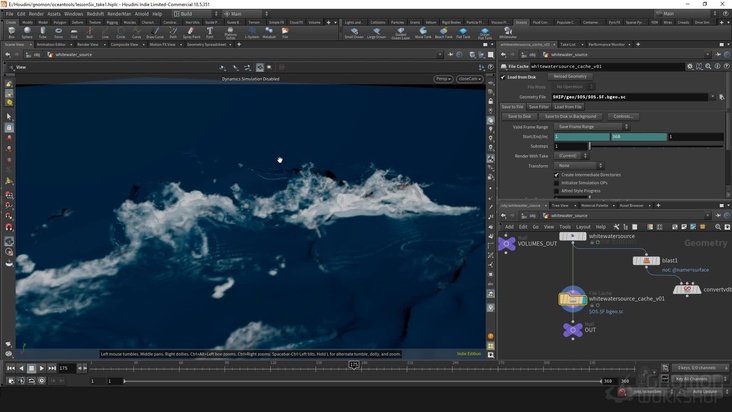Select the L-System shelf tool
Screen dimensions: 732x412
tap(252, 32)
